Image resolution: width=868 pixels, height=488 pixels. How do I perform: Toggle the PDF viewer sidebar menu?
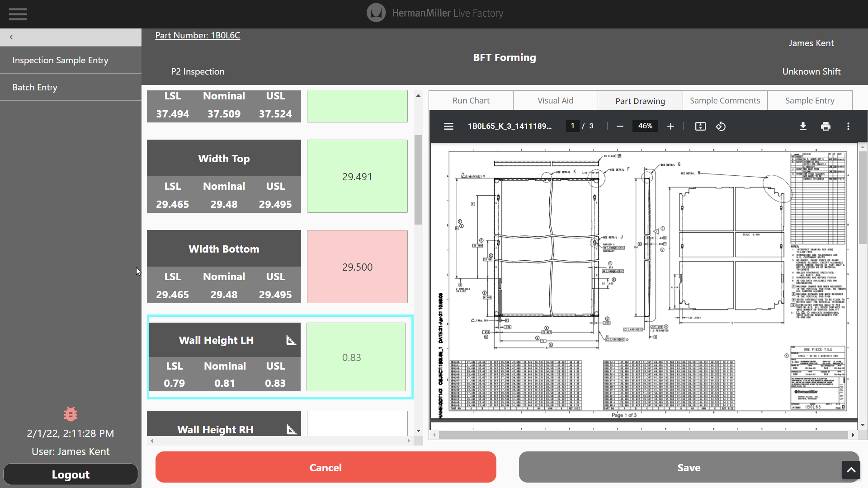click(448, 126)
